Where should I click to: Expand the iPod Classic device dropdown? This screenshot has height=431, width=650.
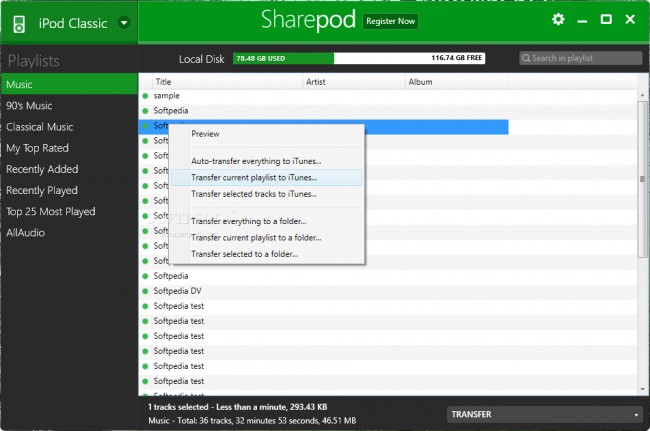(122, 22)
